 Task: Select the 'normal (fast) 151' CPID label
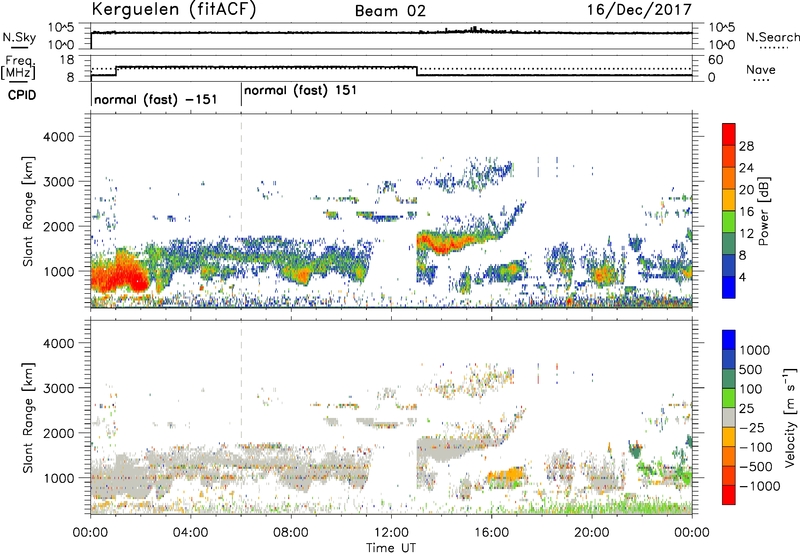(x=300, y=91)
